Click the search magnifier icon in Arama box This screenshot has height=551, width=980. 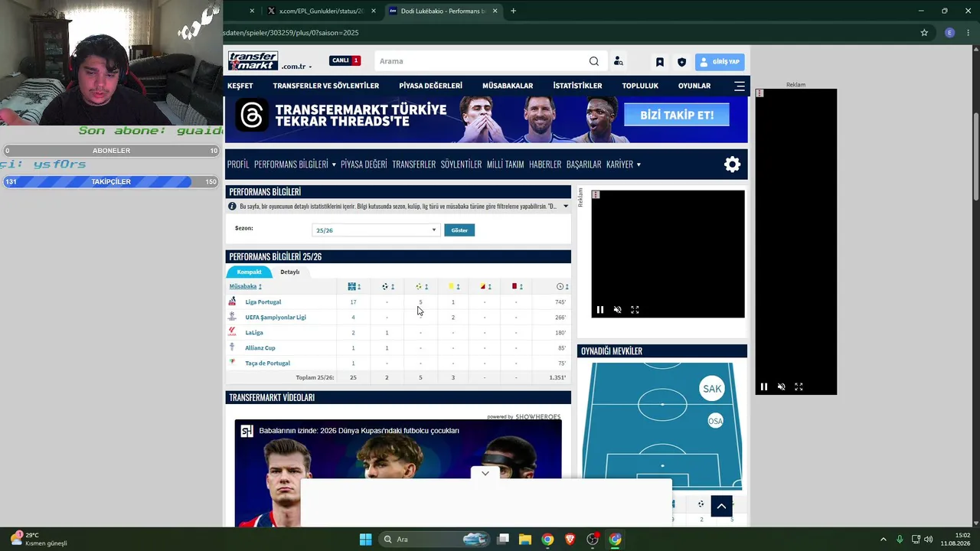point(594,61)
